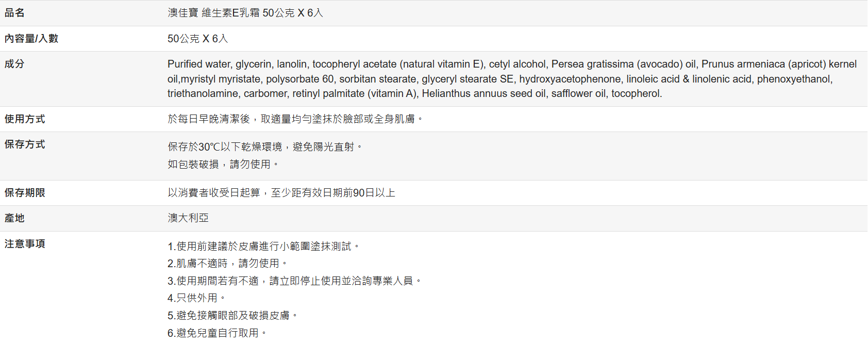Click the origin value 澳大利亞
The image size is (868, 343).
(188, 218)
